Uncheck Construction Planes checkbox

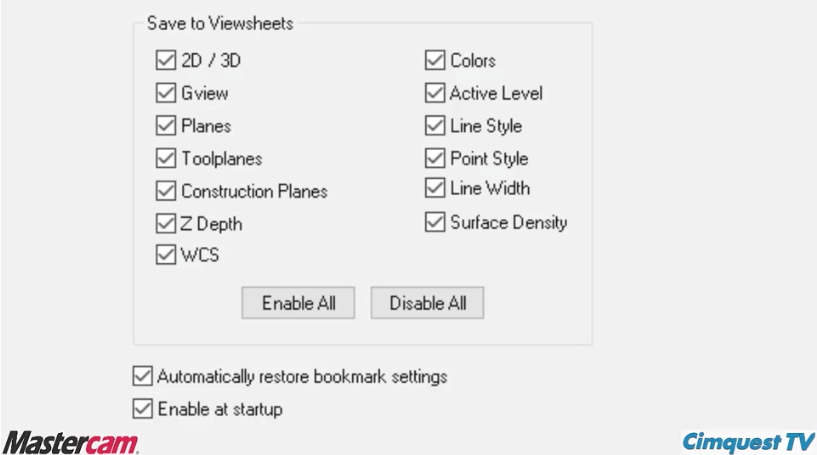pyautogui.click(x=166, y=191)
